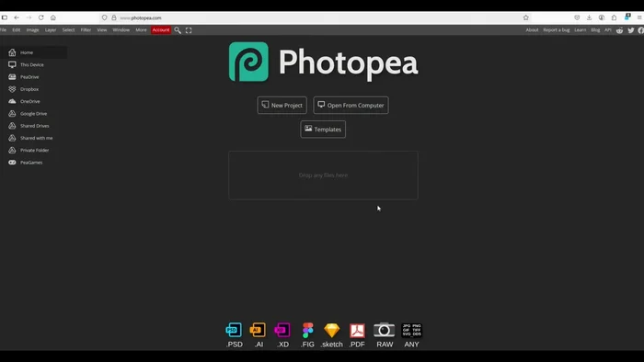Viewport: 644px width, 362px height.
Task: Open Photopea's Reddit page icon
Action: coord(619,30)
